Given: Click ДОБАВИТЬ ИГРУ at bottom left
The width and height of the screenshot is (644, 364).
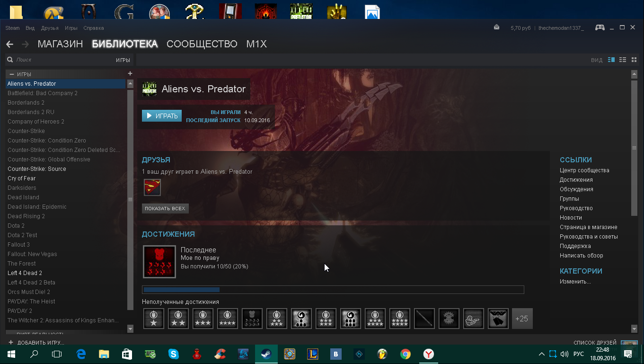Looking at the screenshot, I should 36,342.
